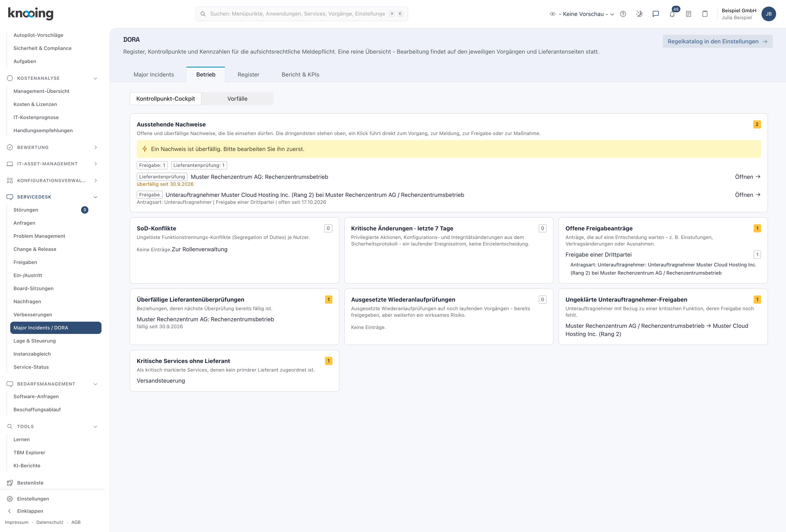Switch to the Bericht & KPIs tab
This screenshot has height=532, width=786.
tap(300, 75)
